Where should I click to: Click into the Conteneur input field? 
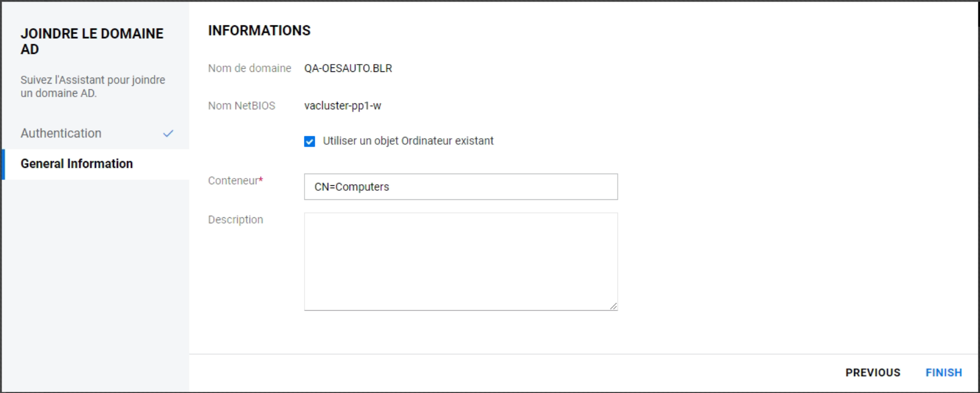coord(461,187)
